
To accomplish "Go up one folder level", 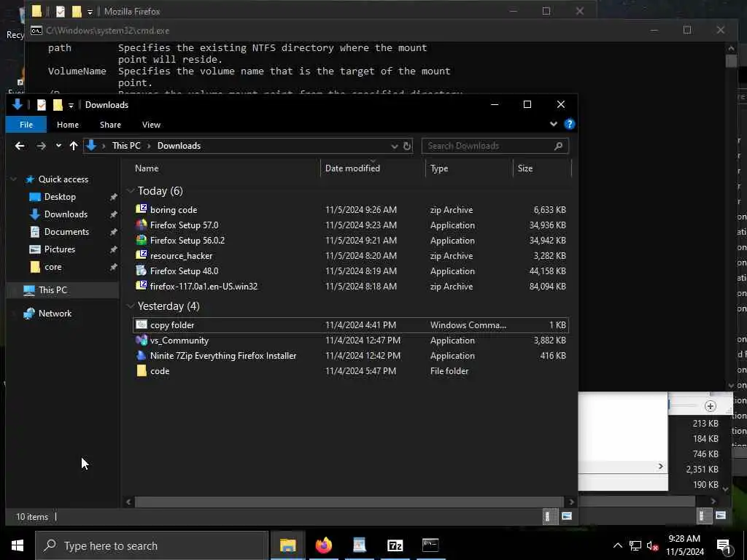I will click(x=74, y=146).
